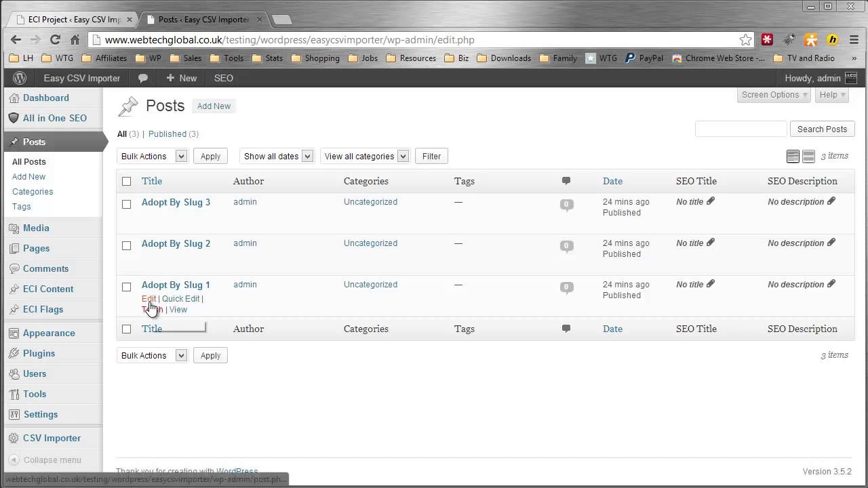
Task: Open Tags submenu under Posts
Action: [x=21, y=207]
